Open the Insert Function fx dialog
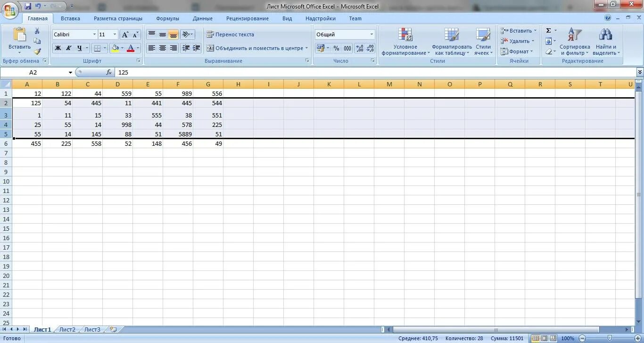 point(109,72)
